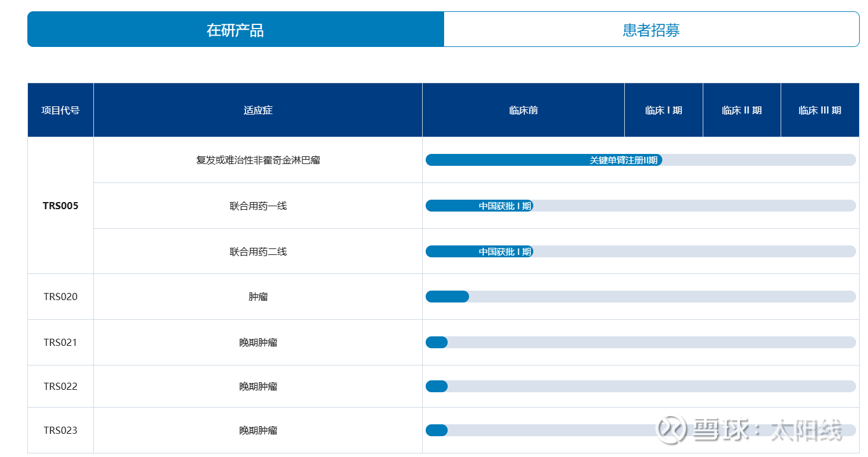Click the 肿瘤 indication for TRS020

point(258,297)
